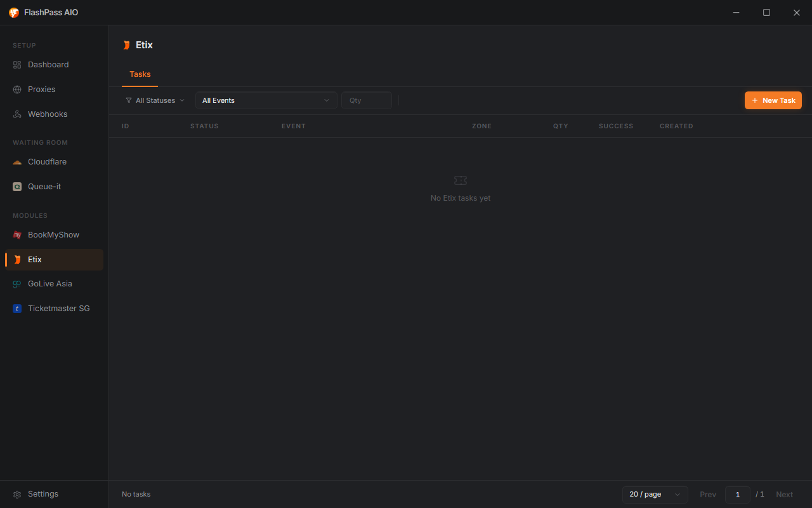Screen dimensions: 812x508
Task: Expand the All Events chevron arrow
Action: click(x=327, y=100)
